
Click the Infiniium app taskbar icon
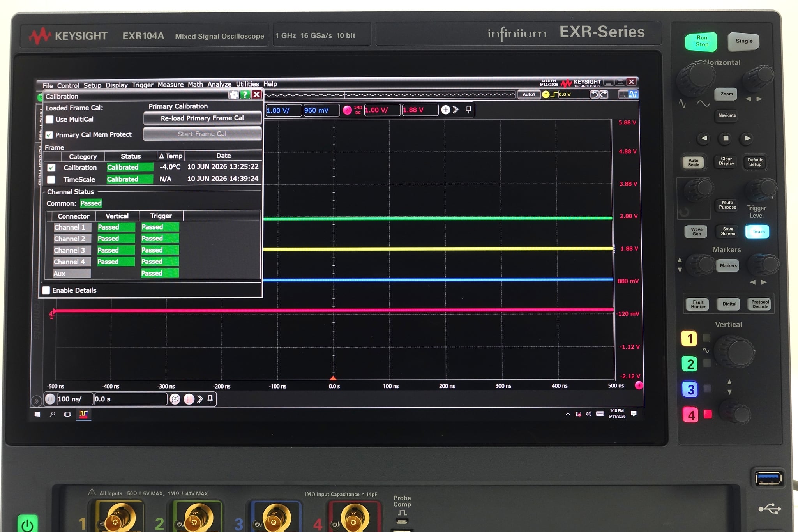83,414
